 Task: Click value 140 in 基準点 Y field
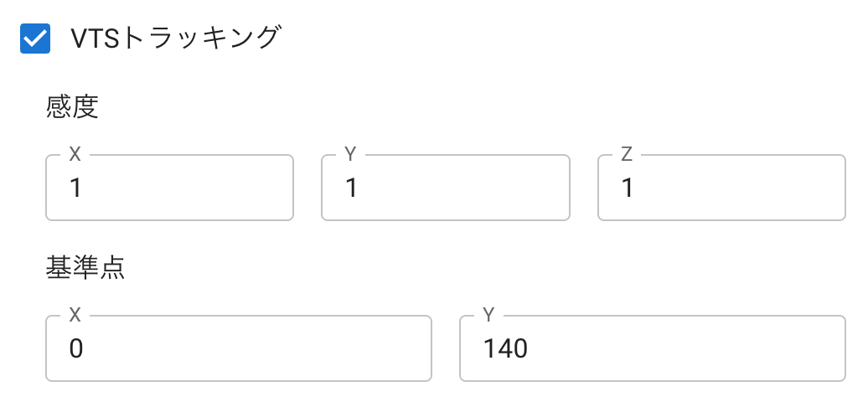(x=505, y=349)
